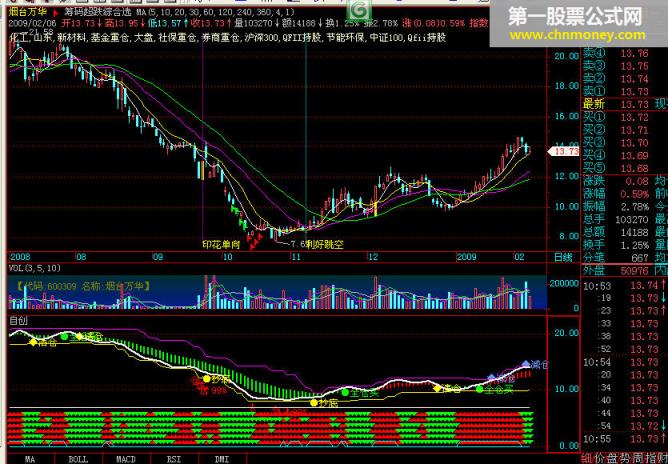Click the red triangle beside 烟台万华 title
Image resolution: width=668 pixels, height=464 pixels.
point(55,12)
